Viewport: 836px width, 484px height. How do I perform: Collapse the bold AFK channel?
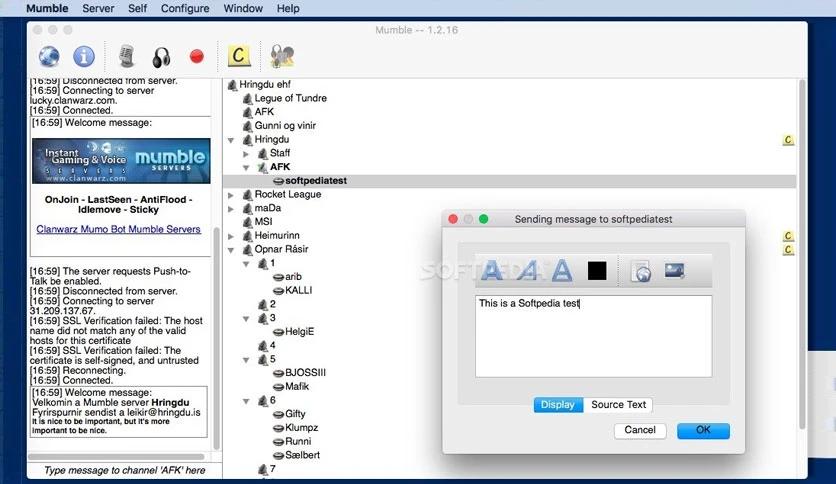(x=246, y=167)
